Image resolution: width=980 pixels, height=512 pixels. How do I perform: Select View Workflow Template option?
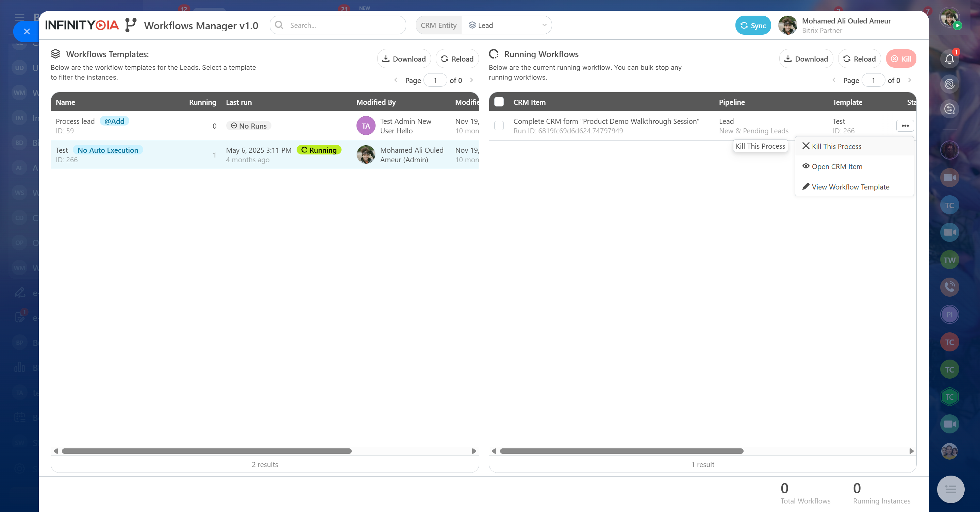click(850, 187)
